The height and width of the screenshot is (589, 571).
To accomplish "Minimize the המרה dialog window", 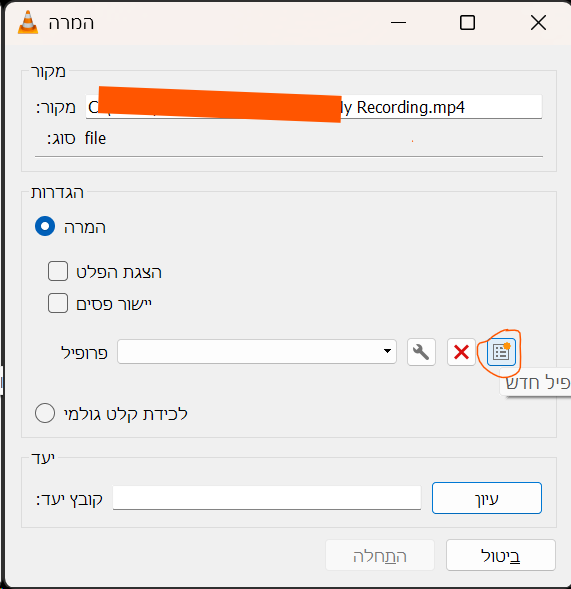I will pyautogui.click(x=398, y=23).
